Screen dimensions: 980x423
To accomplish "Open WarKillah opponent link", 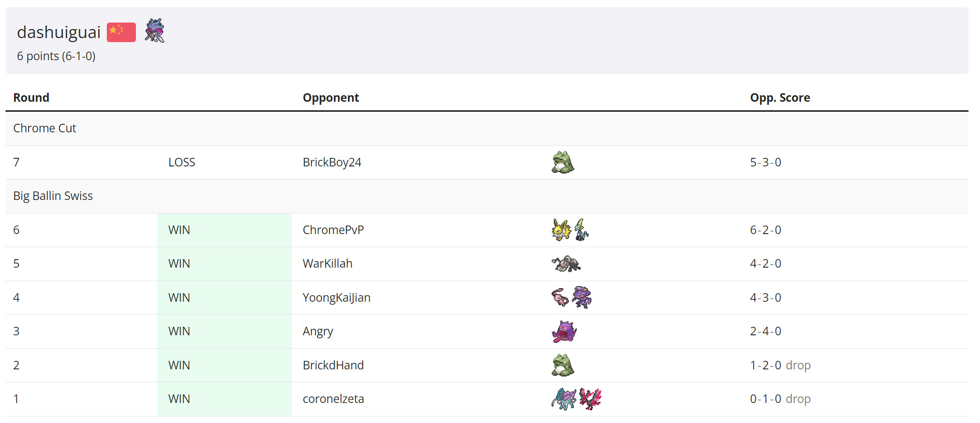I will pos(327,264).
